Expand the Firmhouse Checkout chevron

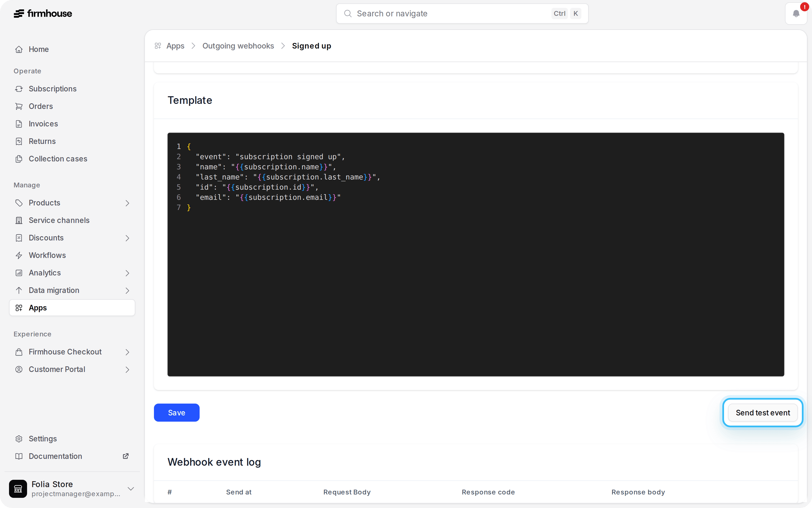tap(127, 352)
